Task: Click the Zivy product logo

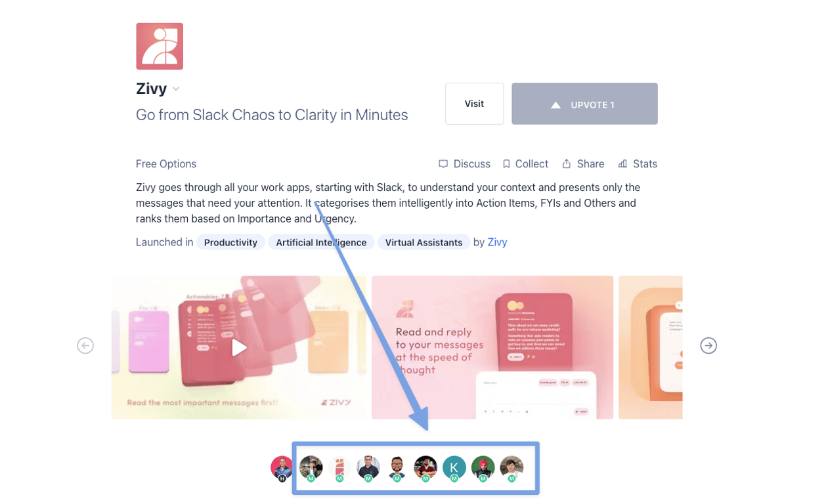Action: [x=160, y=46]
